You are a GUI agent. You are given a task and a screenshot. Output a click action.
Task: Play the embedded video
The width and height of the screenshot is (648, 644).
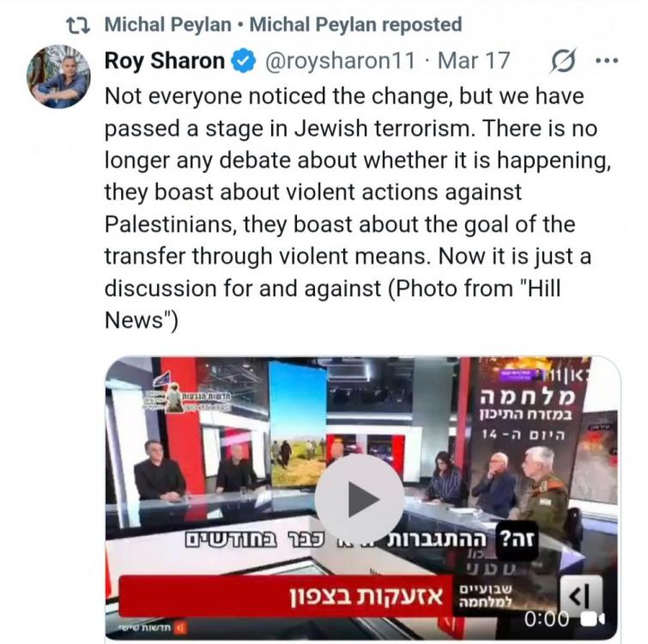click(360, 500)
